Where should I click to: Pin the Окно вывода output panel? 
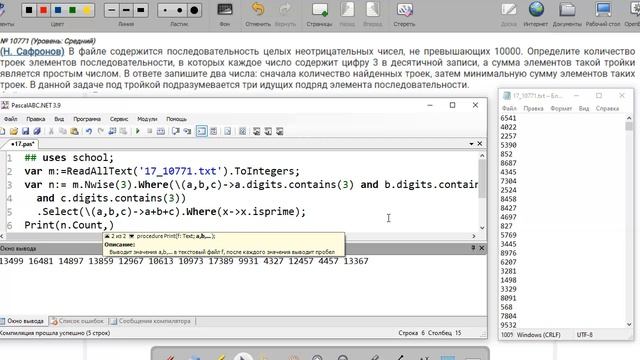click(x=473, y=248)
